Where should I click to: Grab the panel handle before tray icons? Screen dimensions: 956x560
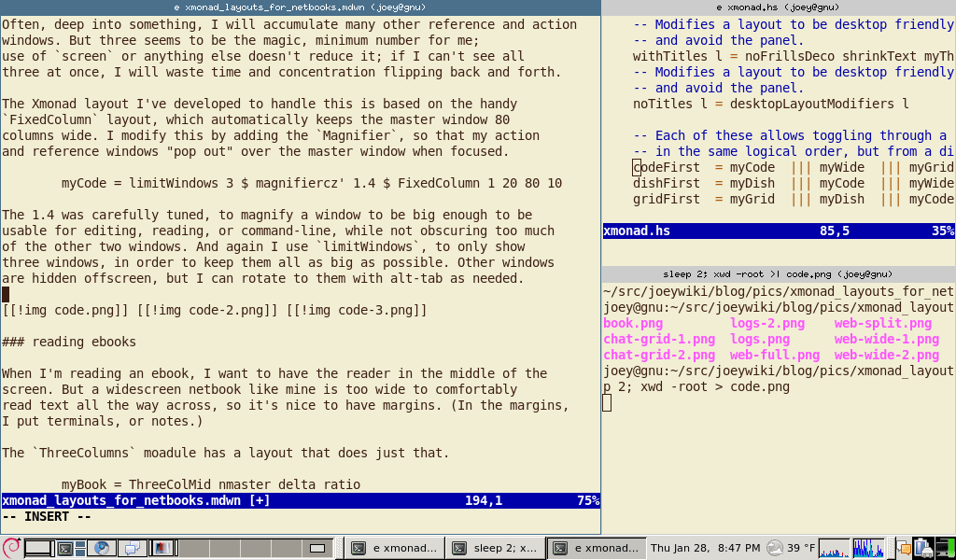(x=891, y=548)
